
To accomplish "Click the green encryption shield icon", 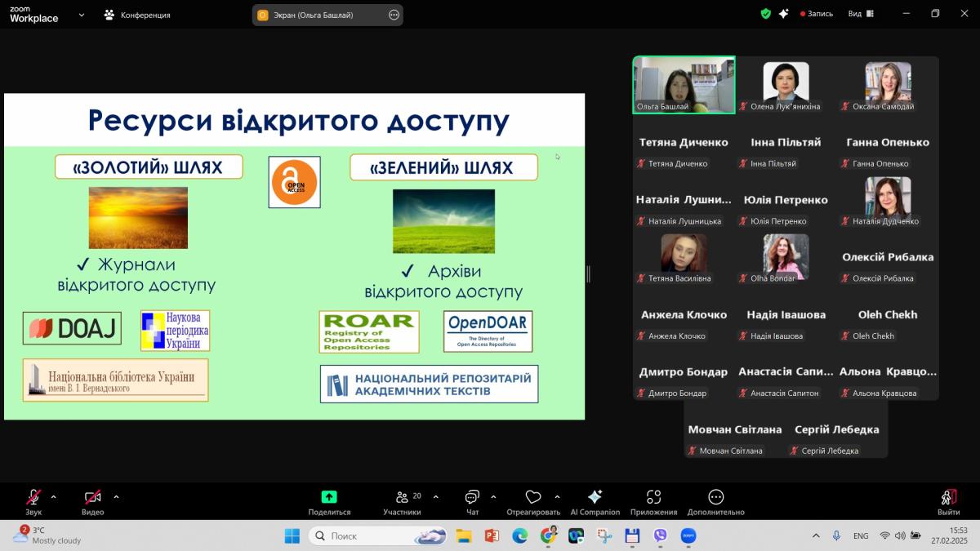I will [x=765, y=14].
